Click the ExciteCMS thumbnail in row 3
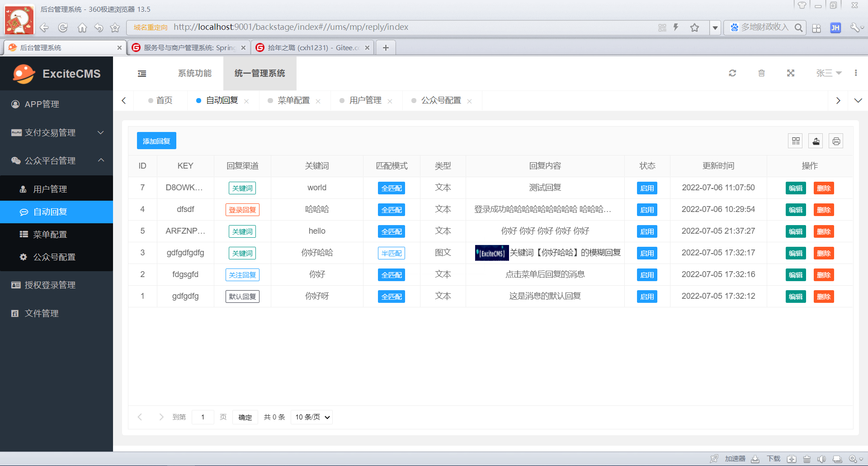Viewport: 868px width, 466px height. point(492,253)
